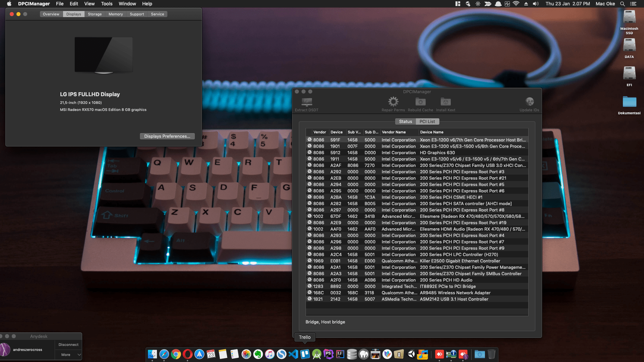Screen dimensions: 644x362
Task: Open Spotlight search in menu bar
Action: [622, 4]
